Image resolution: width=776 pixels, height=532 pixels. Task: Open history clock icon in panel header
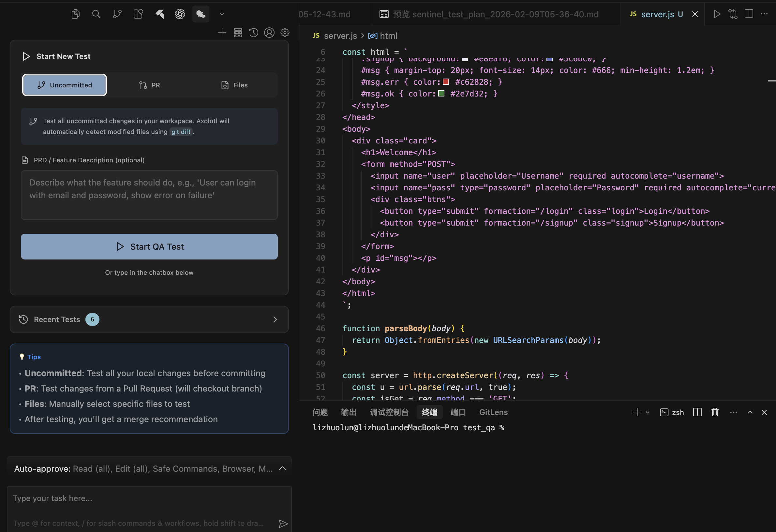253,32
